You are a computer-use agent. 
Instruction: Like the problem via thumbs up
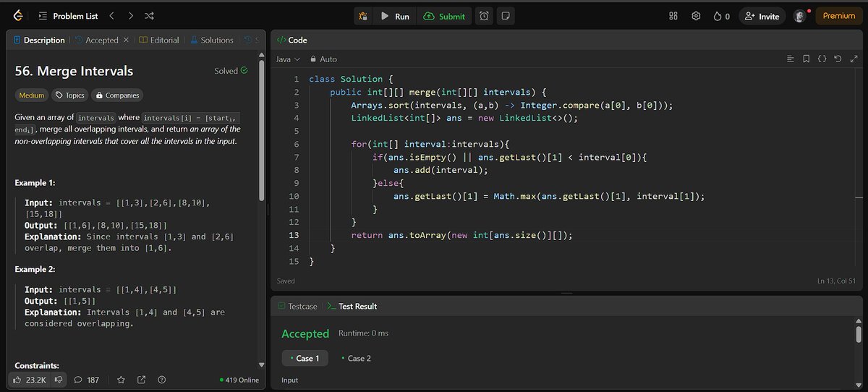(30, 380)
